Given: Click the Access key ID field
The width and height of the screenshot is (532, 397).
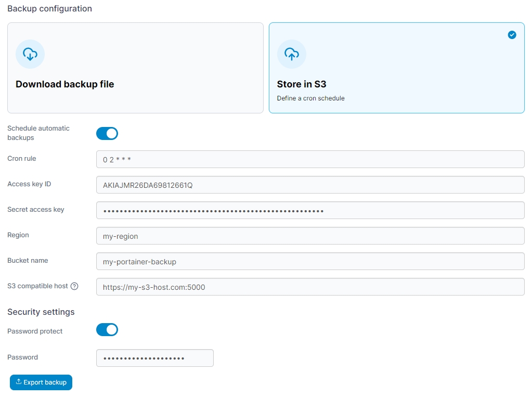Looking at the screenshot, I should (x=310, y=185).
